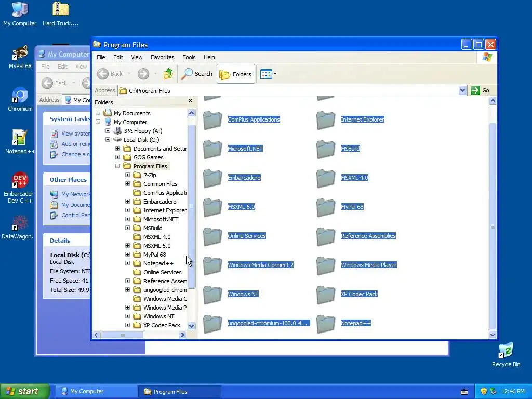Click Details header in My Computer window
The height and width of the screenshot is (399, 532).
coord(60,241)
